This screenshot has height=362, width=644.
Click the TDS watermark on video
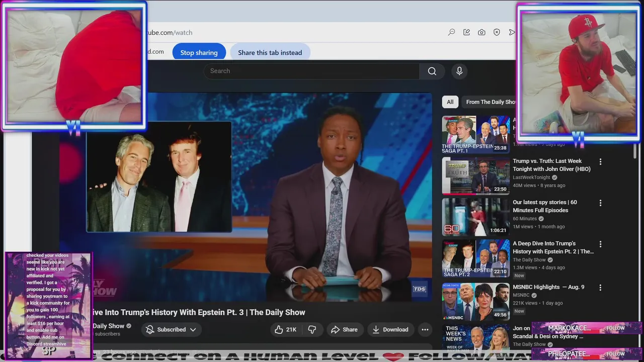419,289
